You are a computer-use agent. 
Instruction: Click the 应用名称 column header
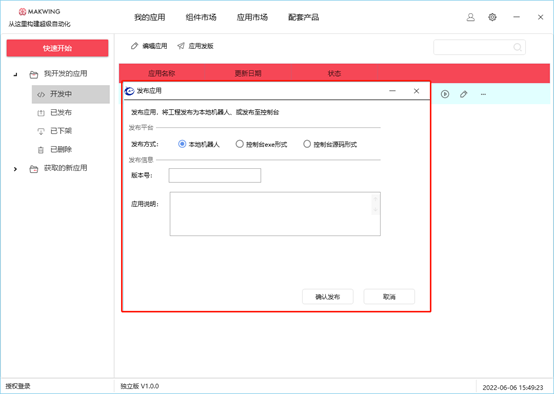click(161, 73)
